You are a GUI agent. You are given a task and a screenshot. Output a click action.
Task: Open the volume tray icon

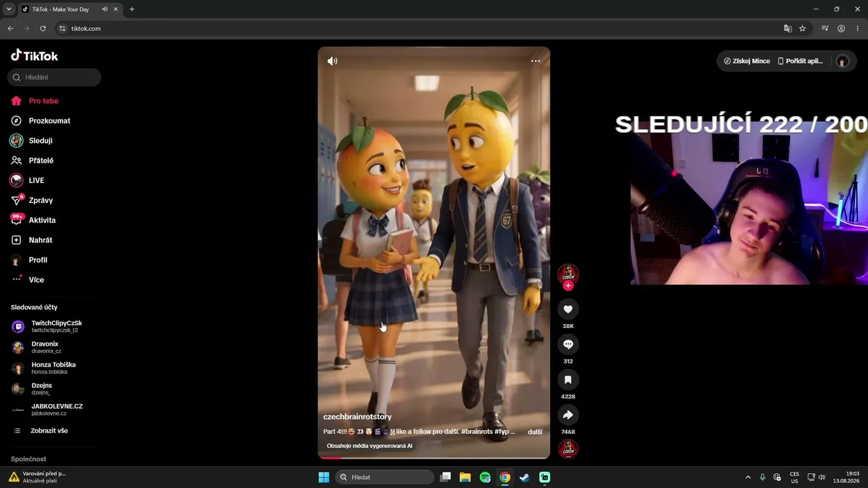coord(822,477)
